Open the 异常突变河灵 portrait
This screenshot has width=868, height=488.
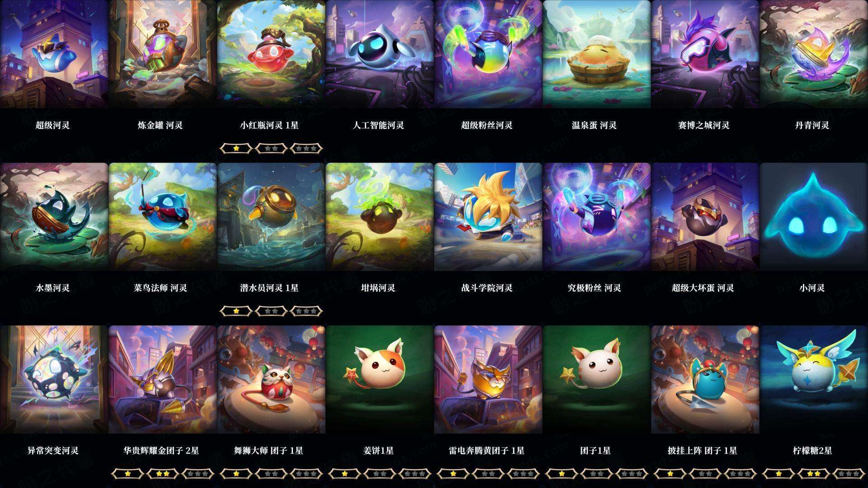[x=54, y=380]
